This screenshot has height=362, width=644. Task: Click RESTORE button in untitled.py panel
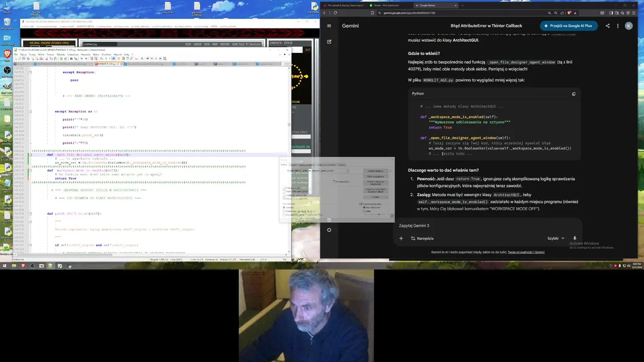(x=225, y=44)
